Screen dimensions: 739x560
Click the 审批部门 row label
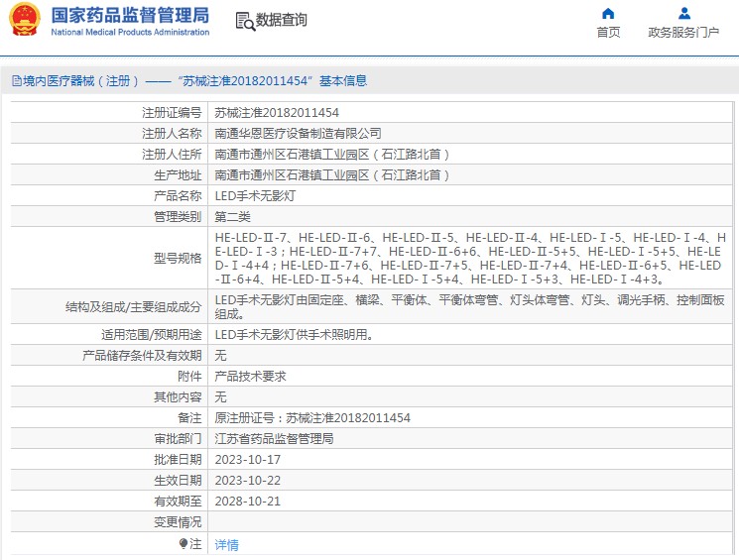pyautogui.click(x=178, y=438)
